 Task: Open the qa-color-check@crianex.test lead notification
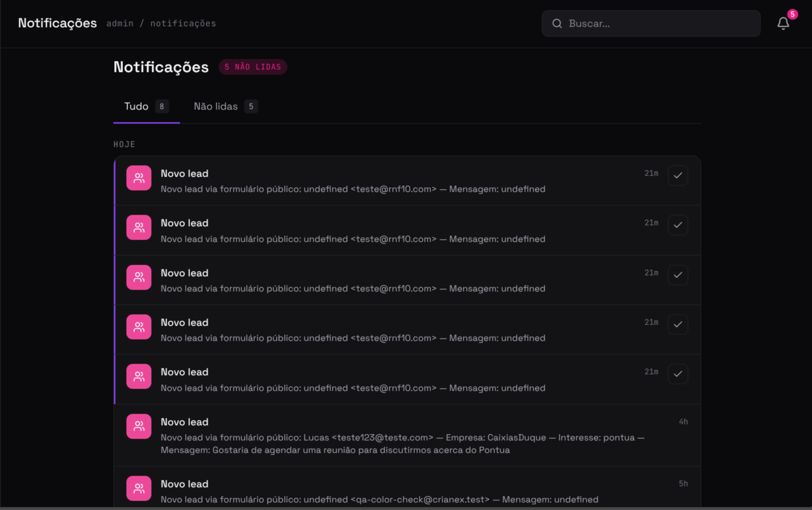coord(407,487)
